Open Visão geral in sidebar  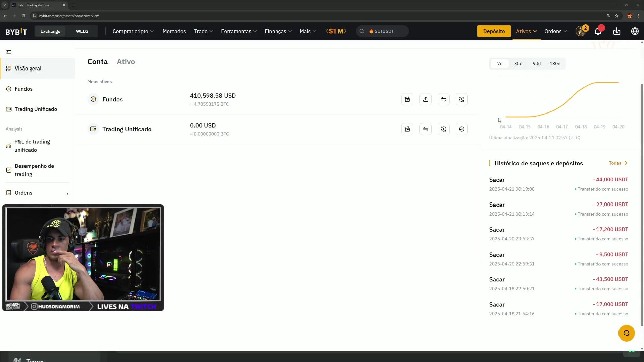coord(38,69)
